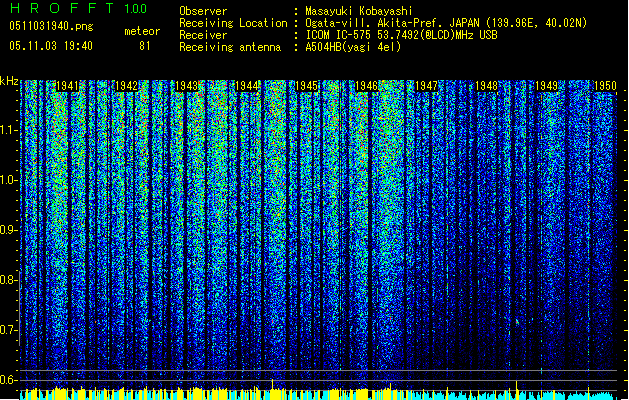Screen dimensions: 629x400
Task: Click the 1942 time marker
Action: coord(127,86)
